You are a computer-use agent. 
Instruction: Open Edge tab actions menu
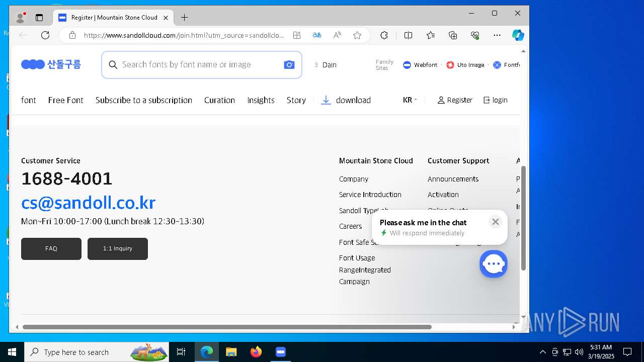pos(39,18)
